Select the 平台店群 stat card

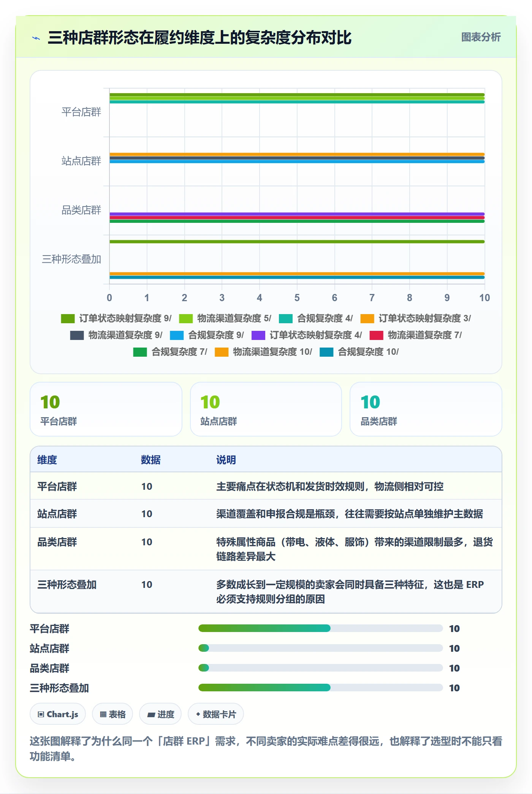tap(106, 409)
